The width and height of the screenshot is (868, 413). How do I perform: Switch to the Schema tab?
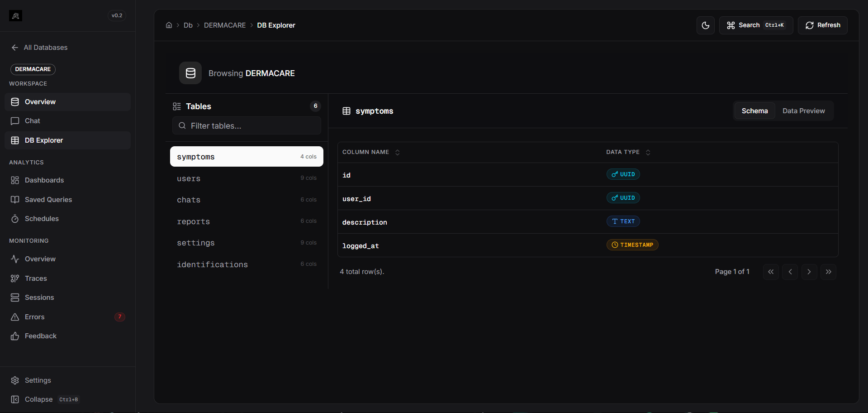click(754, 111)
